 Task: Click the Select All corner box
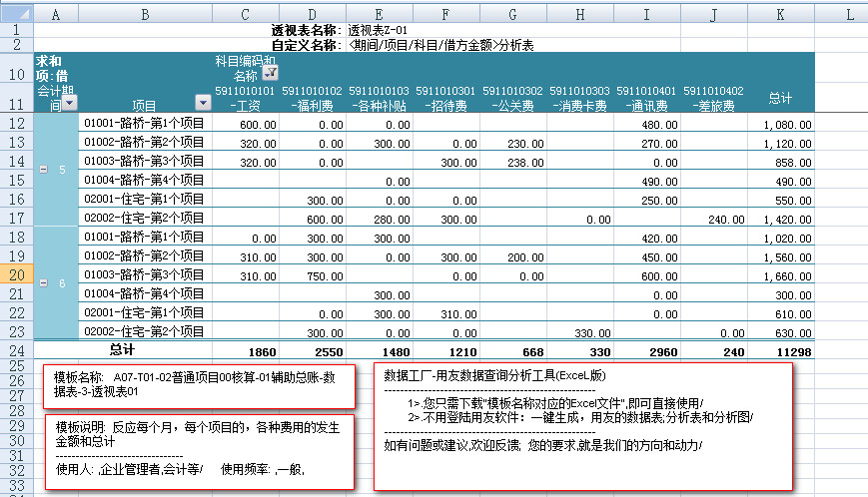16,13
